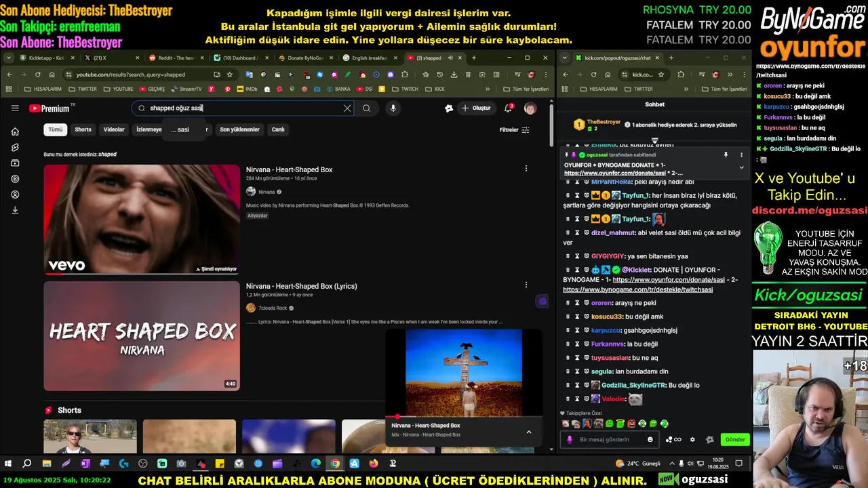
Task: Open Microsoft Edge from the taskbar
Action: click(316, 464)
